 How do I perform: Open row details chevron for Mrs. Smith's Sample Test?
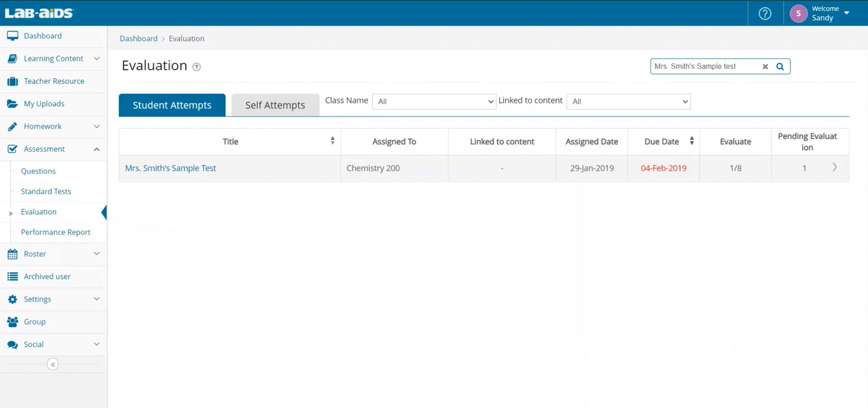point(835,167)
